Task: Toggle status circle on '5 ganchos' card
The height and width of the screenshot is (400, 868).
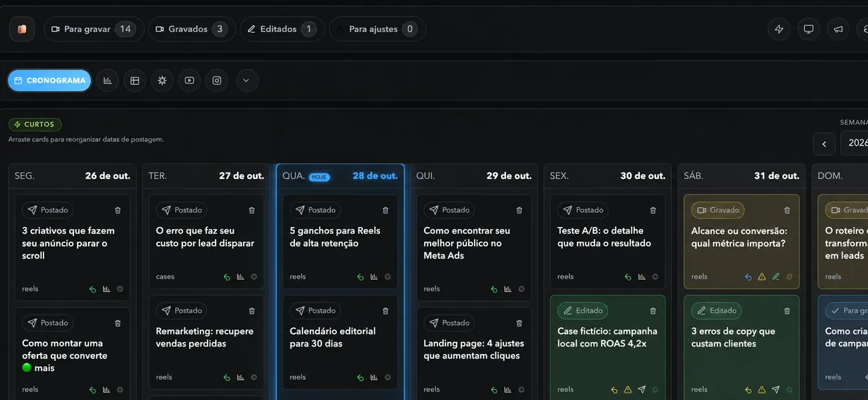Action: click(x=388, y=276)
